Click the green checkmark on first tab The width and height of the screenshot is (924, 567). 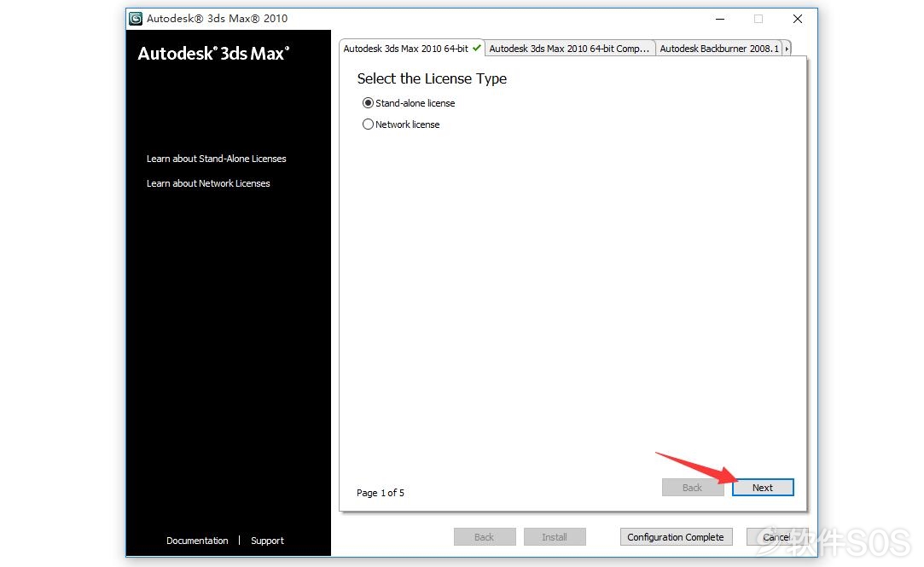click(x=477, y=48)
